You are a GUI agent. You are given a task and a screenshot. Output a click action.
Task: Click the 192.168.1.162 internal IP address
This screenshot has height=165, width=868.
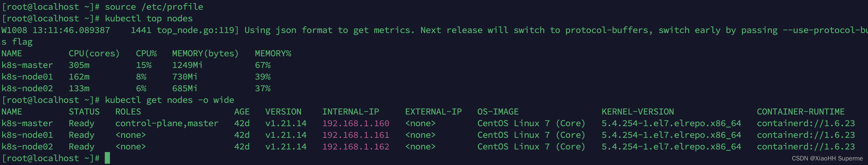355,147
